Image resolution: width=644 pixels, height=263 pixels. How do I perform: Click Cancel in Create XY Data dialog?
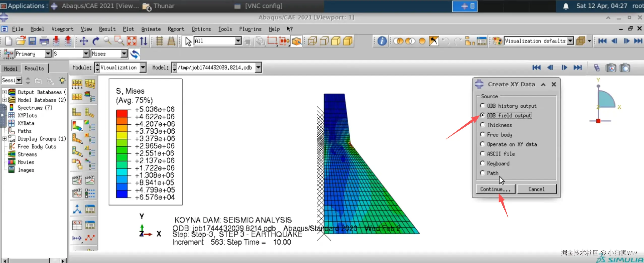[x=537, y=189]
